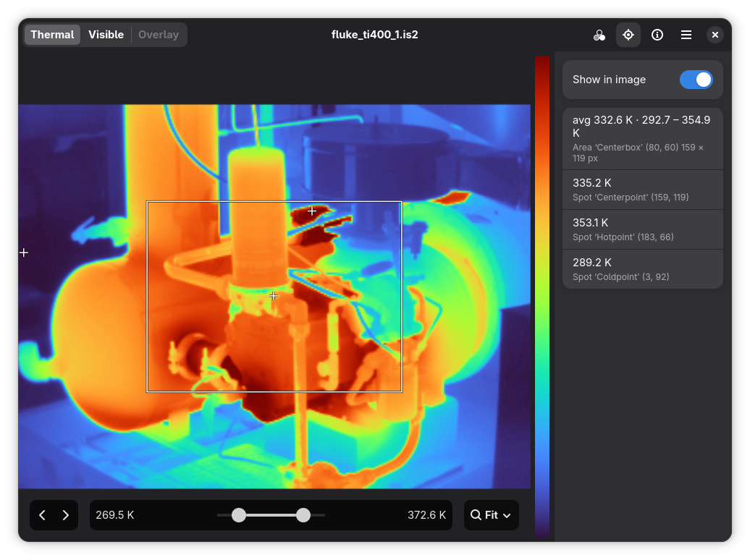Expand the Fit zoom dropdown chevron
The width and height of the screenshot is (750, 560).
click(x=507, y=515)
